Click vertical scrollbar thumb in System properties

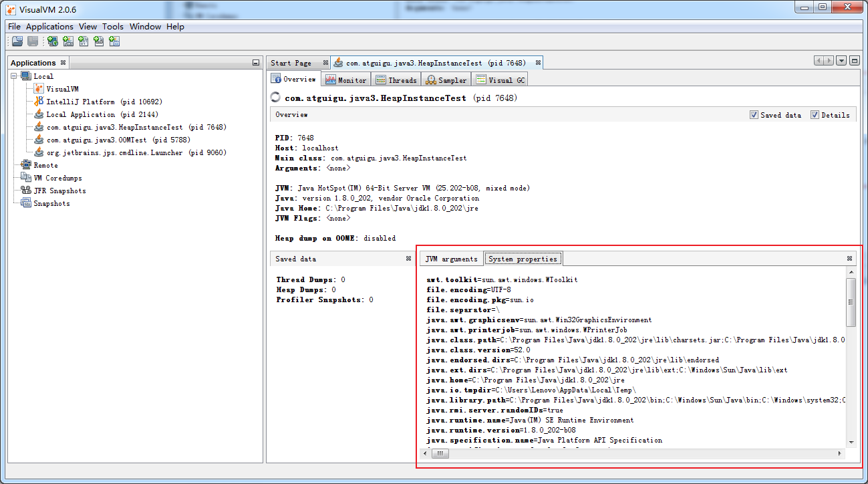[x=851, y=302]
